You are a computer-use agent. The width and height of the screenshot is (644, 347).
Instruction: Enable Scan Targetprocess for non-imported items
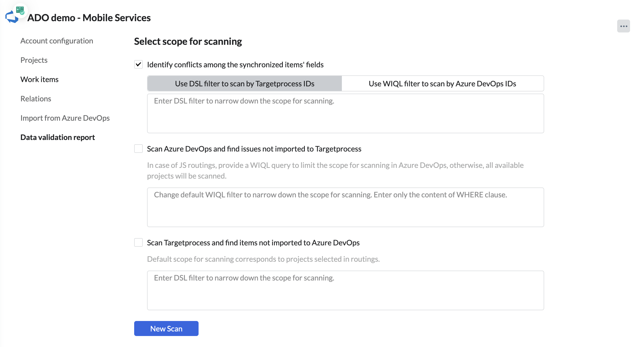click(138, 242)
